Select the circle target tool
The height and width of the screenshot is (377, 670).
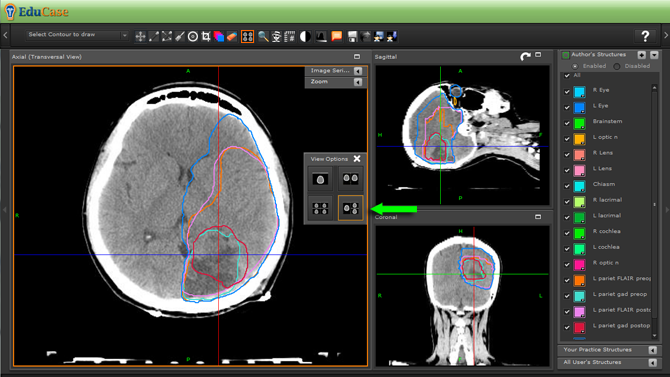coord(193,37)
